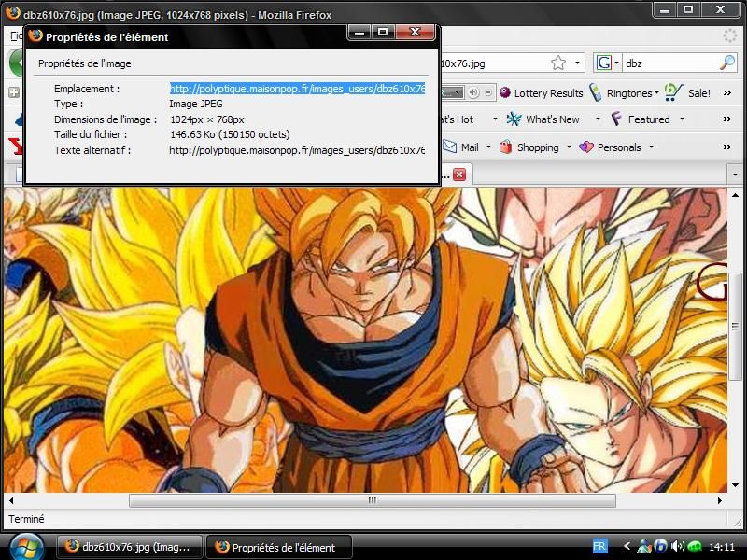The height and width of the screenshot is (560, 747).
Task: Expand the Mail dropdown arrow
Action: point(488,147)
